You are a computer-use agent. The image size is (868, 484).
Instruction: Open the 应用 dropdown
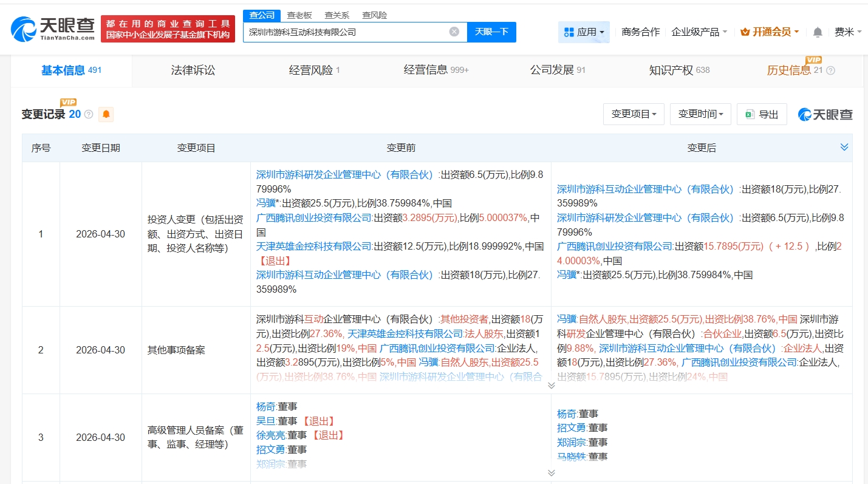click(584, 32)
